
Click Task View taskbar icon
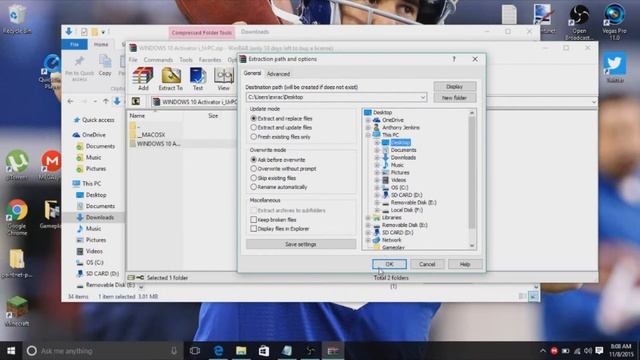pyautogui.click(x=195, y=351)
